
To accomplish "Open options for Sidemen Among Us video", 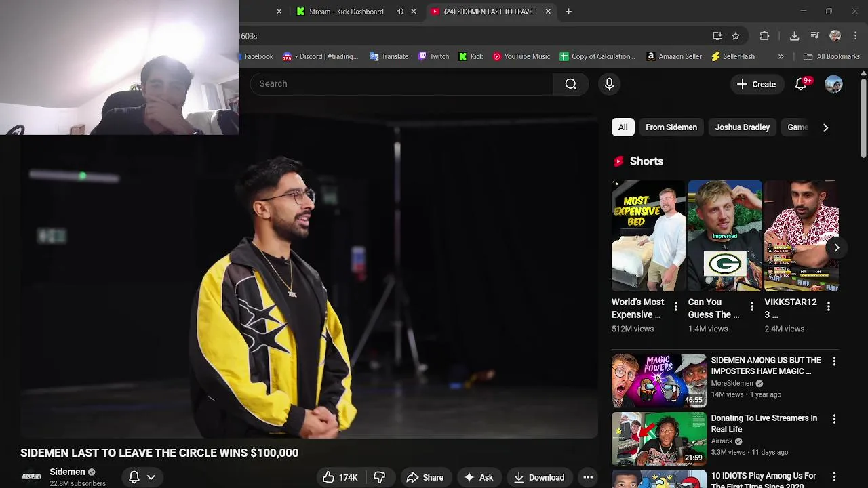I will click(834, 361).
